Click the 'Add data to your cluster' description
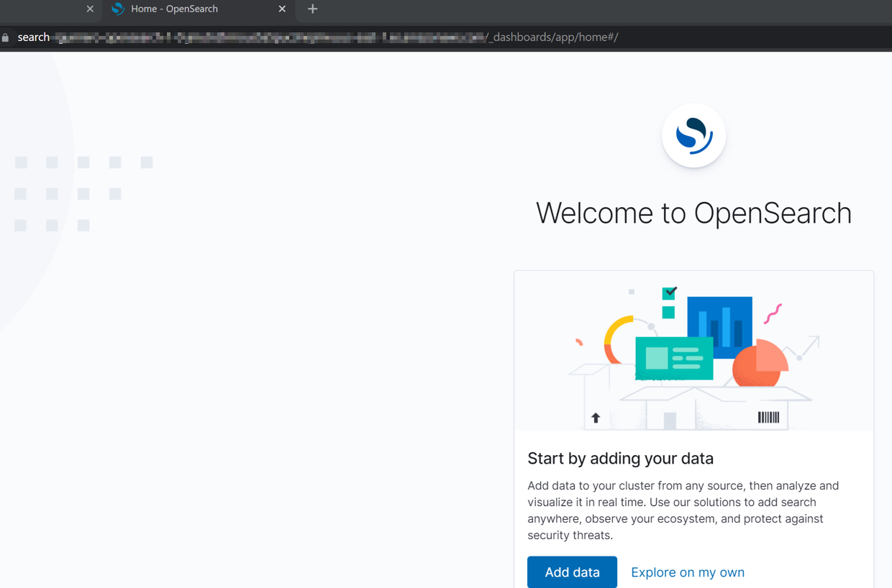892x588 pixels. pyautogui.click(x=683, y=510)
